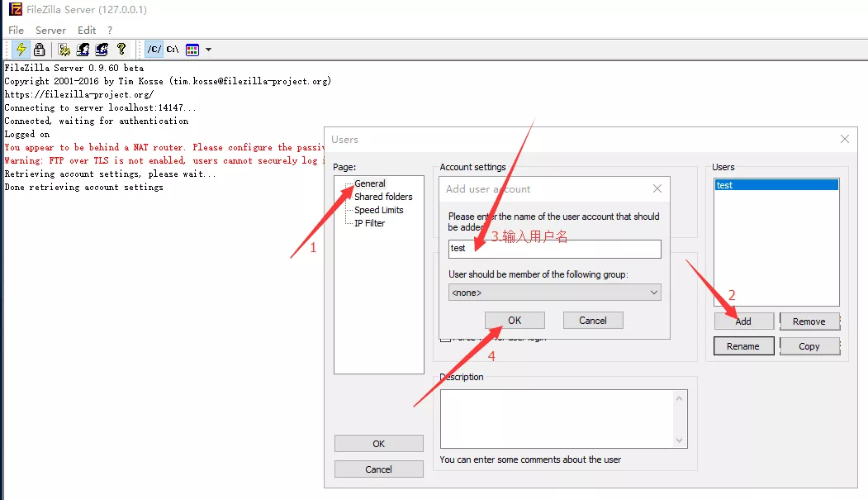This screenshot has height=500, width=868.
Task: Open the Server menu
Action: click(50, 30)
